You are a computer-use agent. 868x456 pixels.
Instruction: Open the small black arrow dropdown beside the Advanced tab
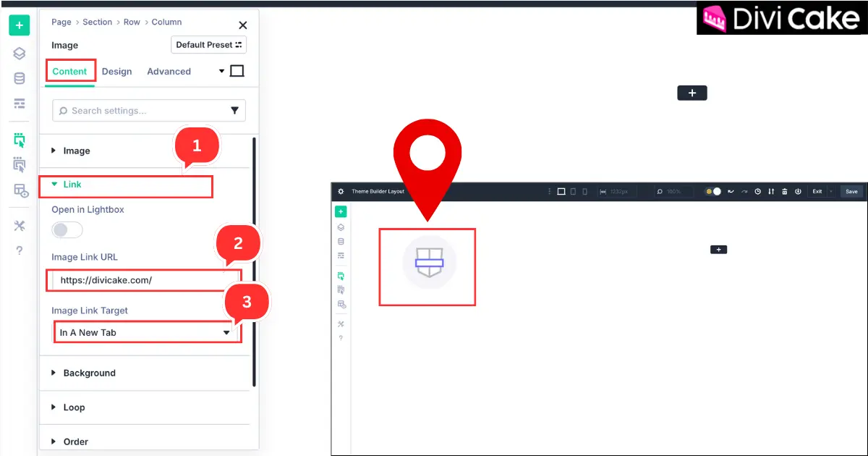coord(222,72)
